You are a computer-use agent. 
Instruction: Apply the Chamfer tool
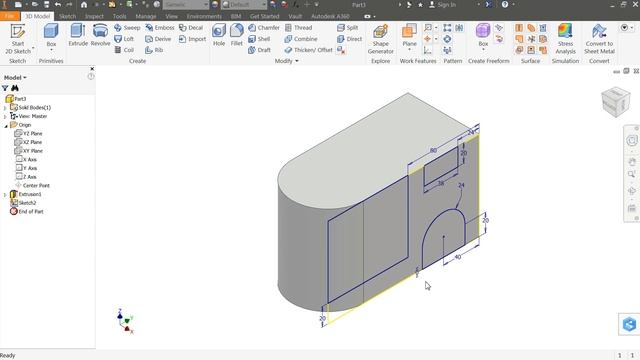point(264,28)
